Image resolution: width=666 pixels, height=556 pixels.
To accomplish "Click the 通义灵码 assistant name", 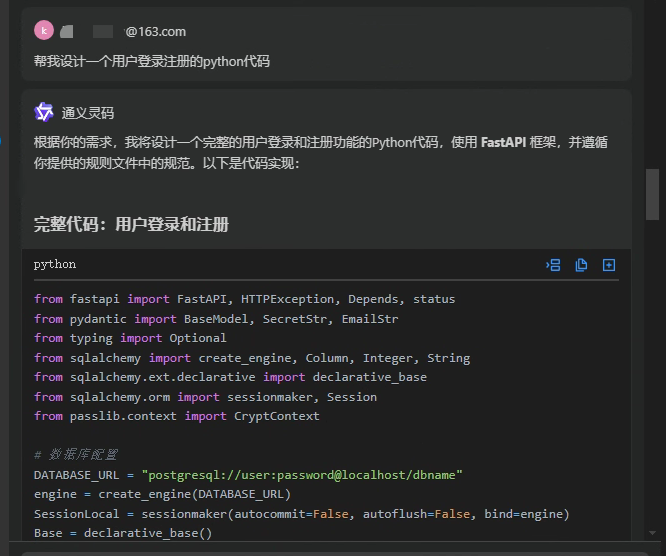I will (x=88, y=113).
